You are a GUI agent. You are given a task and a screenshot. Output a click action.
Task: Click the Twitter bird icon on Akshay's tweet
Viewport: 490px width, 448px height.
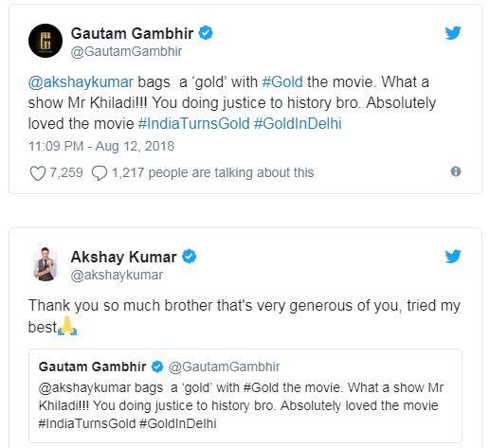pyautogui.click(x=453, y=256)
